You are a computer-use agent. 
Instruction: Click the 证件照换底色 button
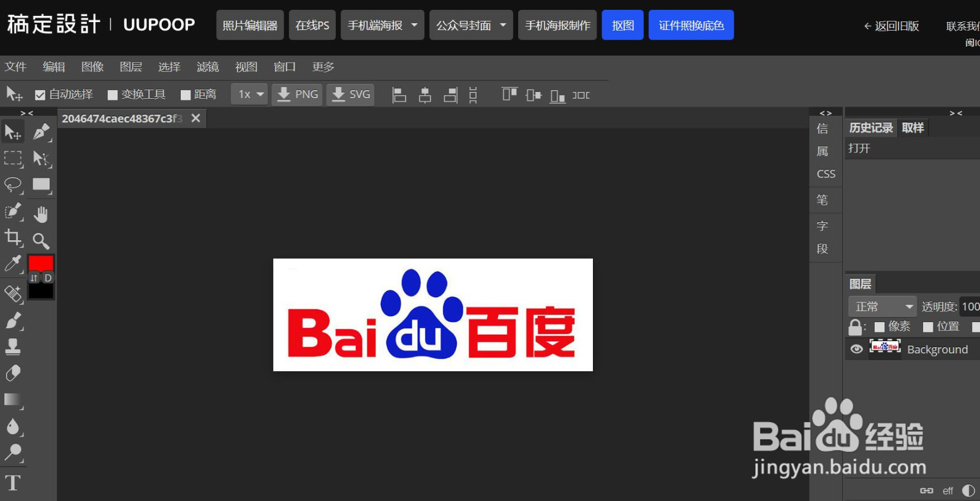click(692, 25)
